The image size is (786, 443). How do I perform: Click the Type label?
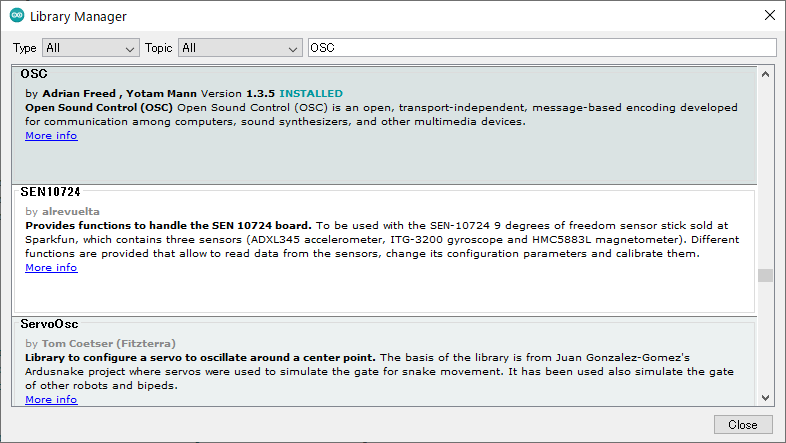(x=25, y=48)
